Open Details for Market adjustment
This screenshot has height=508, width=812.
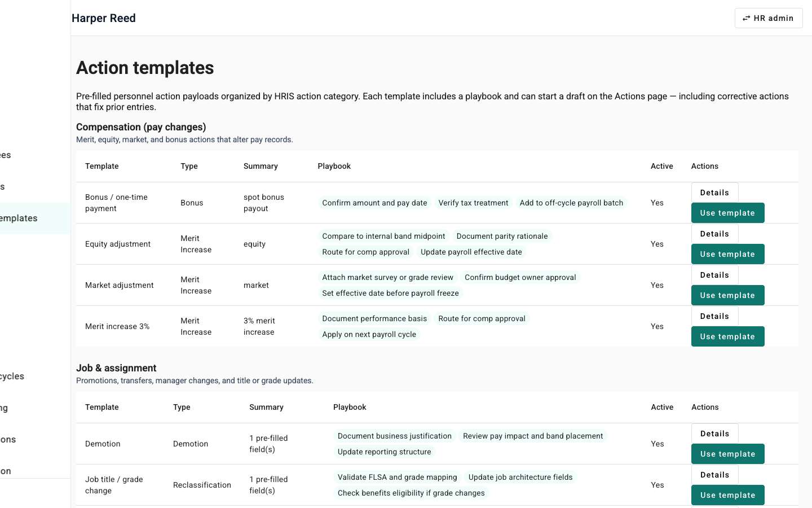point(714,275)
